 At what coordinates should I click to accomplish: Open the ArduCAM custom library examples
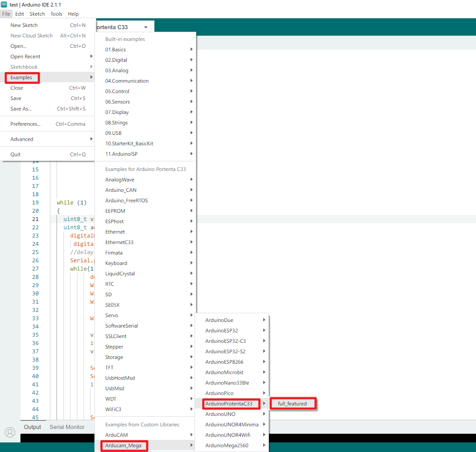[145, 435]
